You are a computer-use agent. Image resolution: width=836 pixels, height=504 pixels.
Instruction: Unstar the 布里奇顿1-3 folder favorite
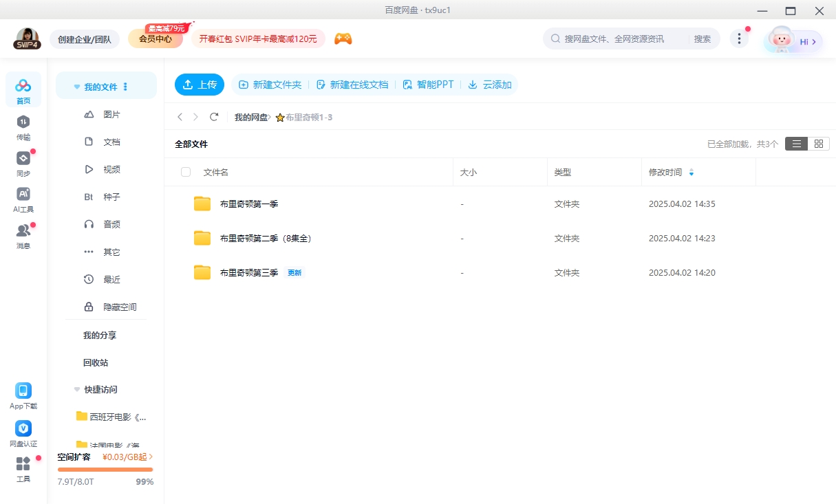pos(279,117)
